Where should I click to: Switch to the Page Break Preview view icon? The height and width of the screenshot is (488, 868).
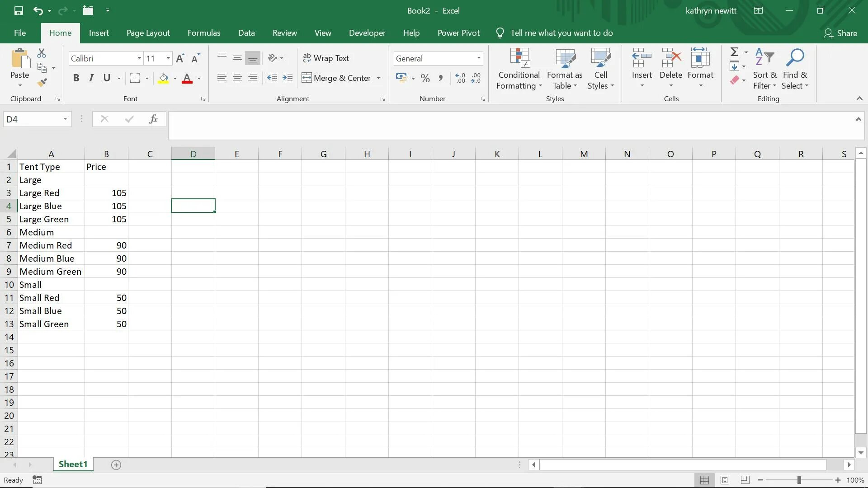(745, 480)
